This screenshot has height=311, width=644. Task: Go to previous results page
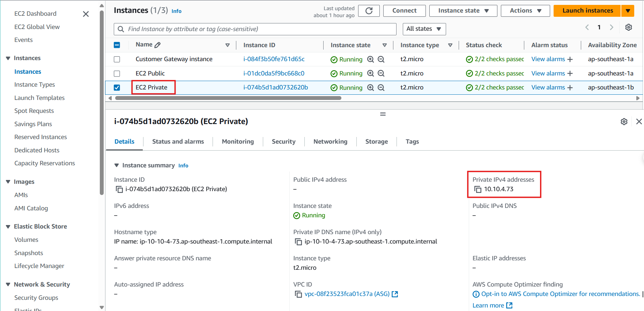coord(587,27)
